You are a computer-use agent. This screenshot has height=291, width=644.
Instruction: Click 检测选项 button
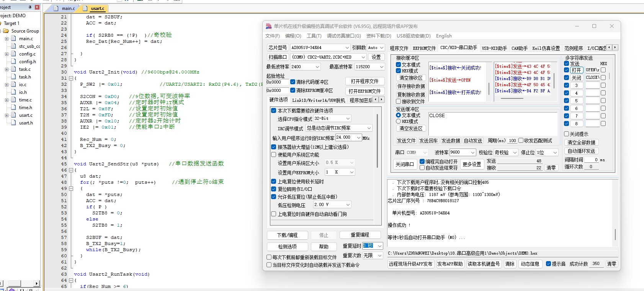click(288, 247)
